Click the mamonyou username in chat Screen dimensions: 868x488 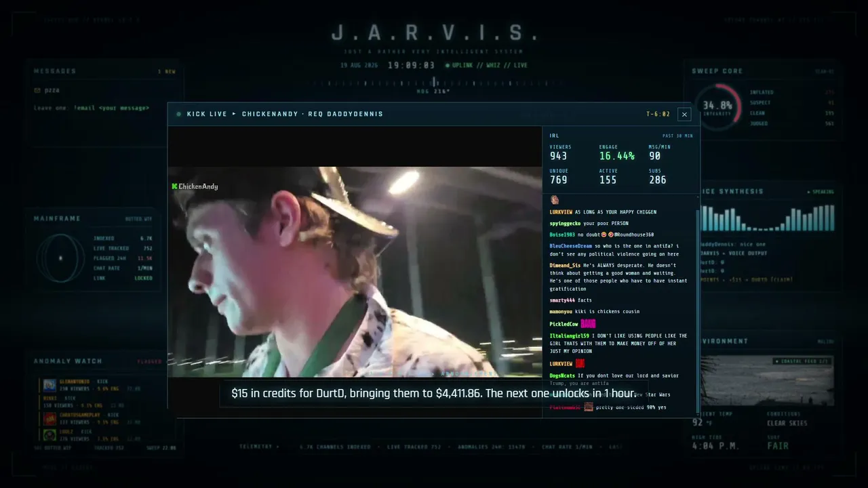pos(560,312)
